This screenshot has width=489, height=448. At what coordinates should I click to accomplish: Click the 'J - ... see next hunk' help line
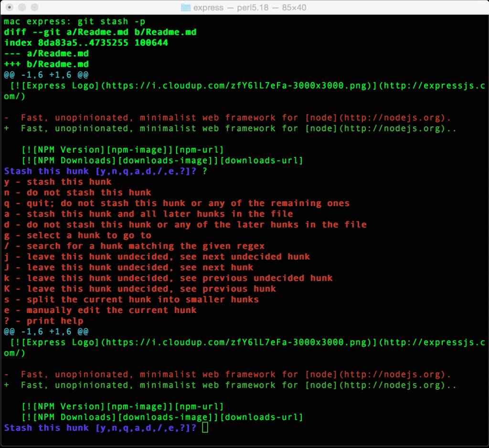[128, 268]
